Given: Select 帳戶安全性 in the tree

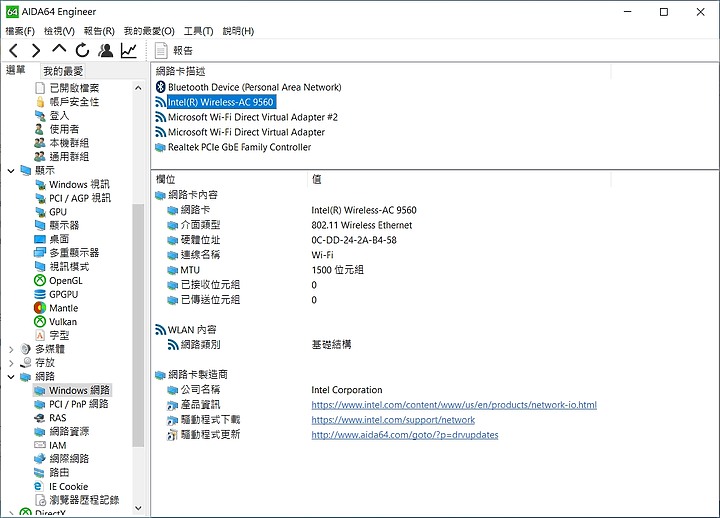Looking at the screenshot, I should [x=67, y=101].
